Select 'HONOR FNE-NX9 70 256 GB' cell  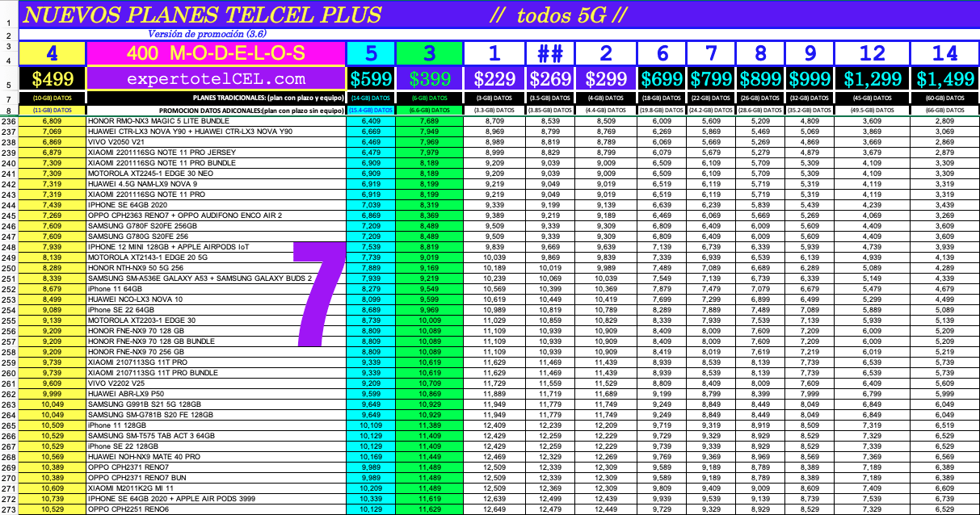[x=216, y=352]
